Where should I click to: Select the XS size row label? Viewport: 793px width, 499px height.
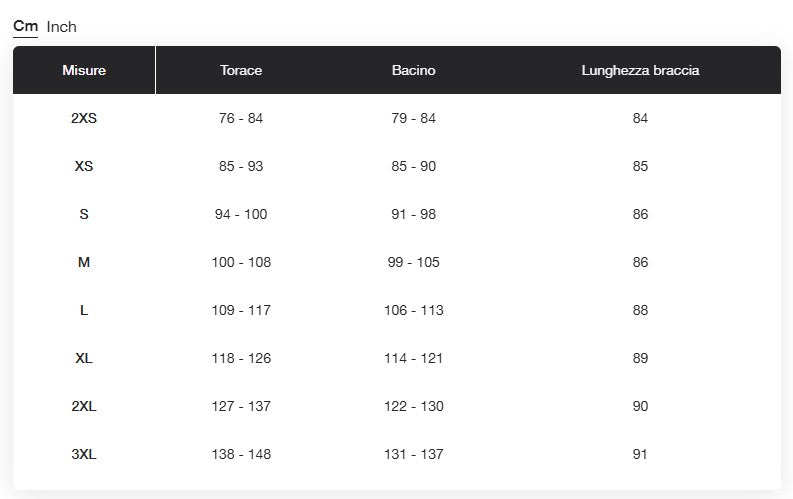click(x=84, y=166)
